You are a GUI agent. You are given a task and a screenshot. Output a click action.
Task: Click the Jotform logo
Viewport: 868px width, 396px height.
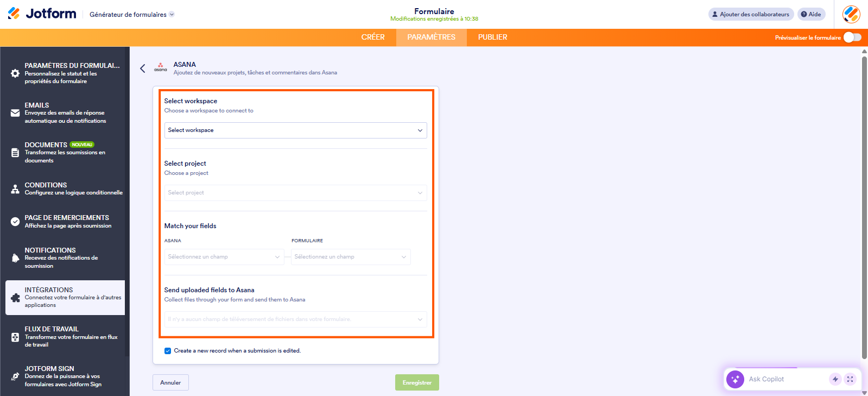[x=42, y=14]
